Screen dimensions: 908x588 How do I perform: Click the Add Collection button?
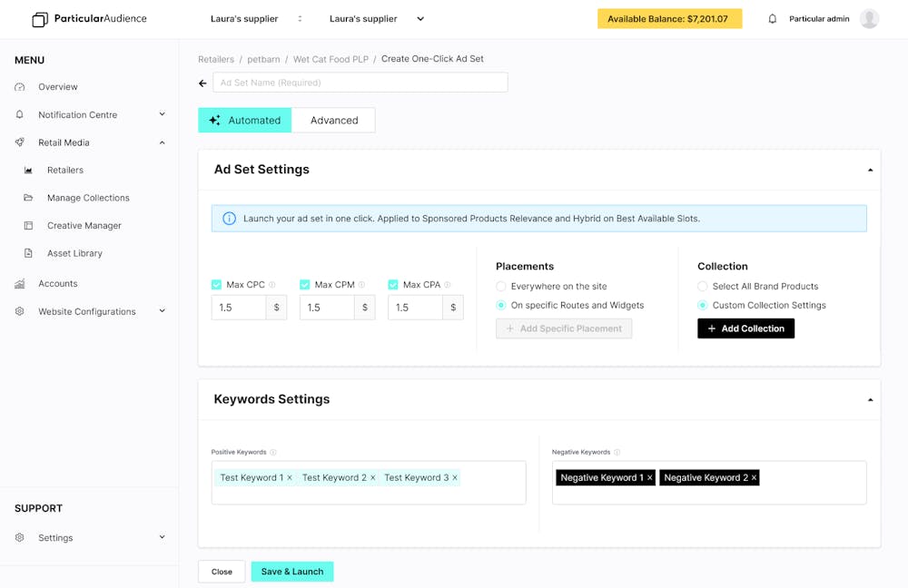click(x=745, y=328)
